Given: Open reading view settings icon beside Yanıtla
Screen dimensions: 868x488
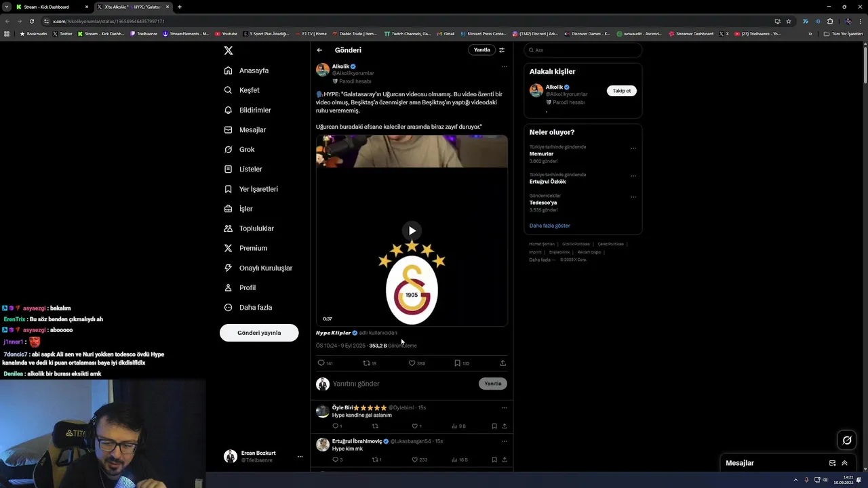Looking at the screenshot, I should pyautogui.click(x=502, y=50).
